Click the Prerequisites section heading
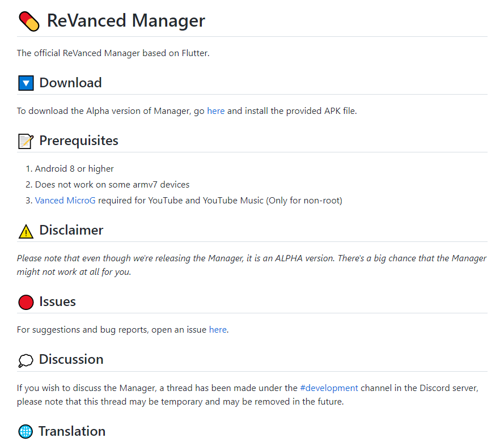Image resolution: width=504 pixels, height=442 pixels. point(79,141)
